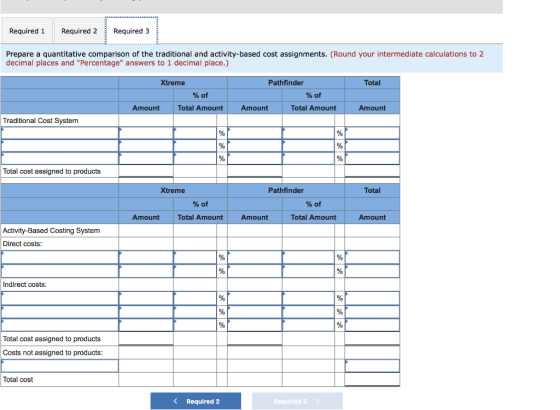The image size is (560, 410).
Task: Click the "Total cost" label in the last row
Action: [x=18, y=379]
